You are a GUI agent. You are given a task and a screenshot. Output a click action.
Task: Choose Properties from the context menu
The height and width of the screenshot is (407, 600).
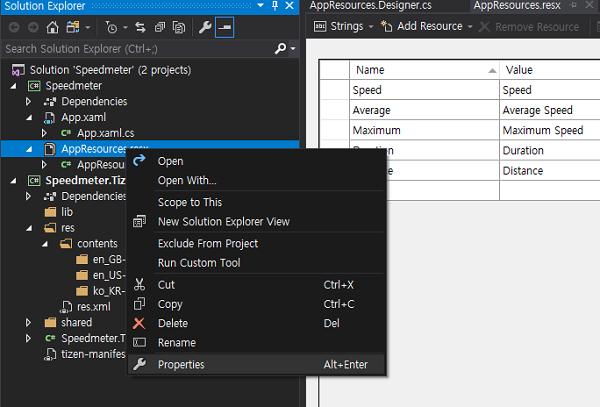[x=181, y=364]
